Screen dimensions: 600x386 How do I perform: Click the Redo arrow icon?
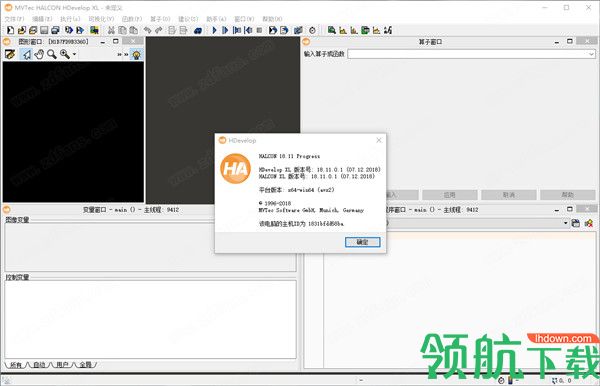(x=158, y=30)
